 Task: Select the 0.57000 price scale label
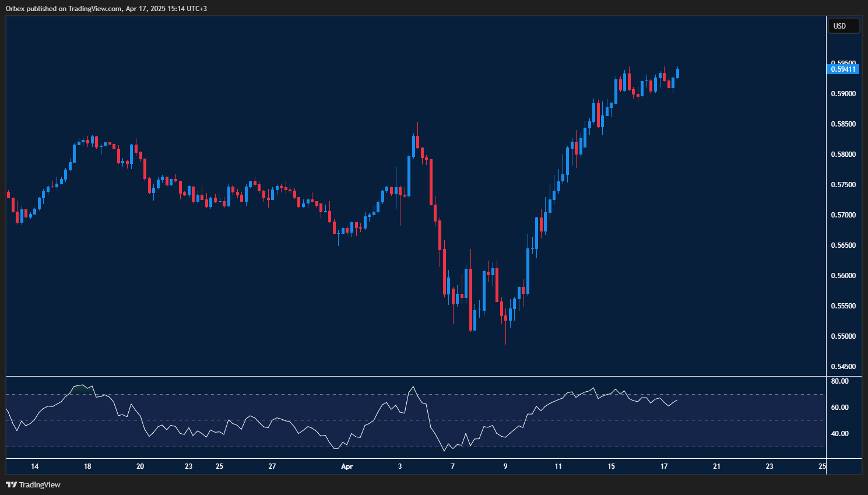point(843,215)
